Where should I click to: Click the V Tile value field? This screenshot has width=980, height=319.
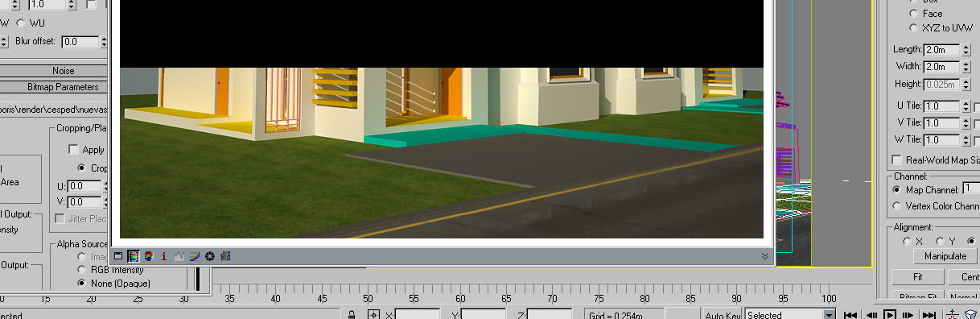coord(942,123)
